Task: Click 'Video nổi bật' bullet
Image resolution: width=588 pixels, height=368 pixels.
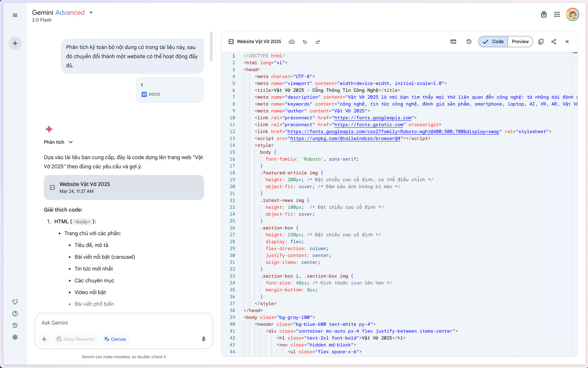Action: [90, 292]
